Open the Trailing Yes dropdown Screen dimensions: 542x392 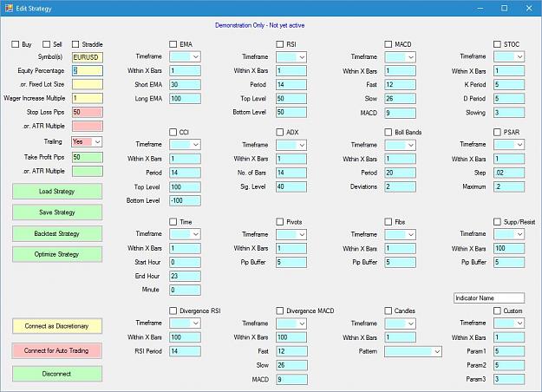pyautogui.click(x=87, y=141)
